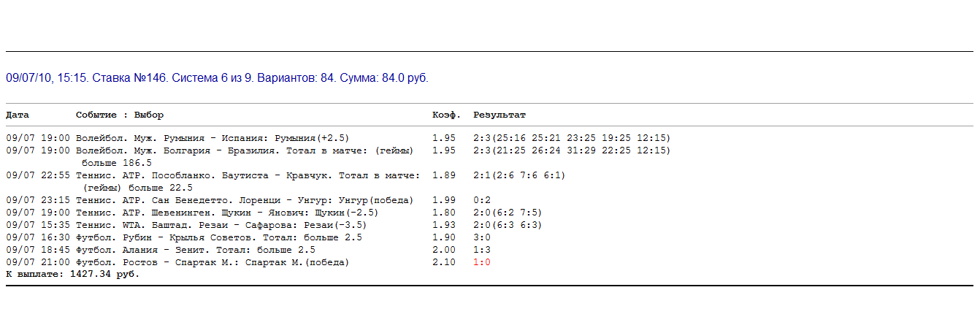This screenshot has height=336, width=980.
Task: Click the 2.00 coefficient value
Action: 444,250
